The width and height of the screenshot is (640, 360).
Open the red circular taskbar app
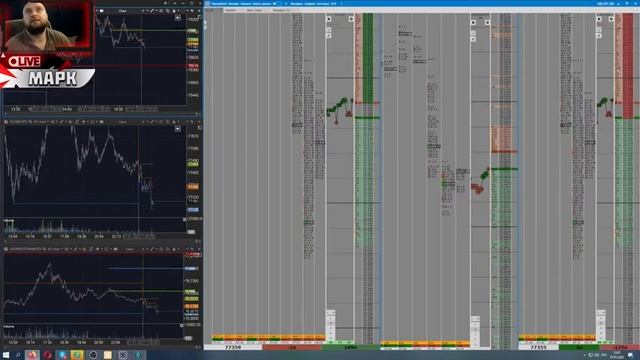point(47,355)
